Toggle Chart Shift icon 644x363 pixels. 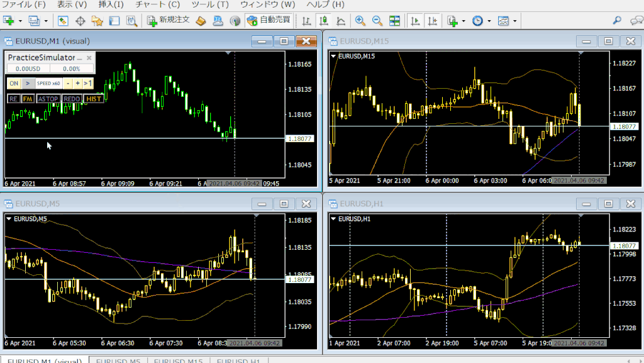[433, 21]
